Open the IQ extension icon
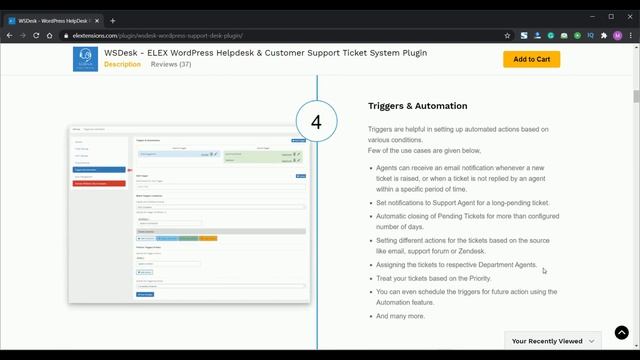Viewport: 640px width, 360px height. point(591,36)
